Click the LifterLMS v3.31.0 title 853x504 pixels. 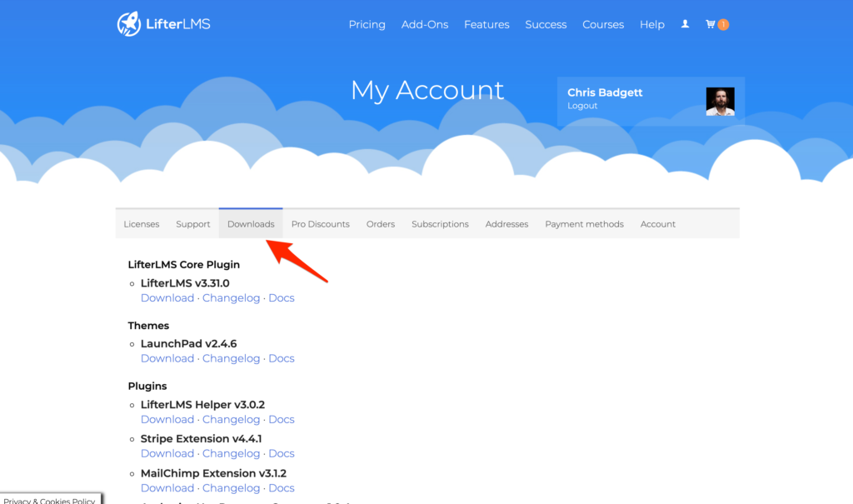tap(185, 283)
